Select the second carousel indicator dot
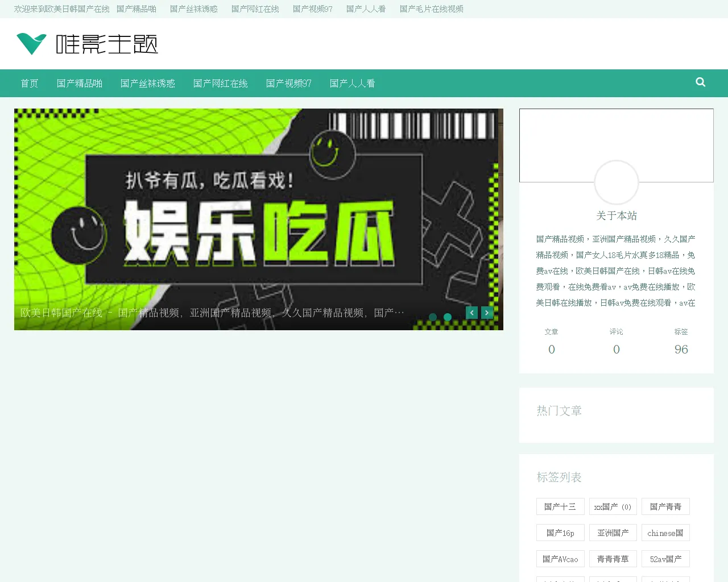The image size is (728, 582). coord(448,317)
